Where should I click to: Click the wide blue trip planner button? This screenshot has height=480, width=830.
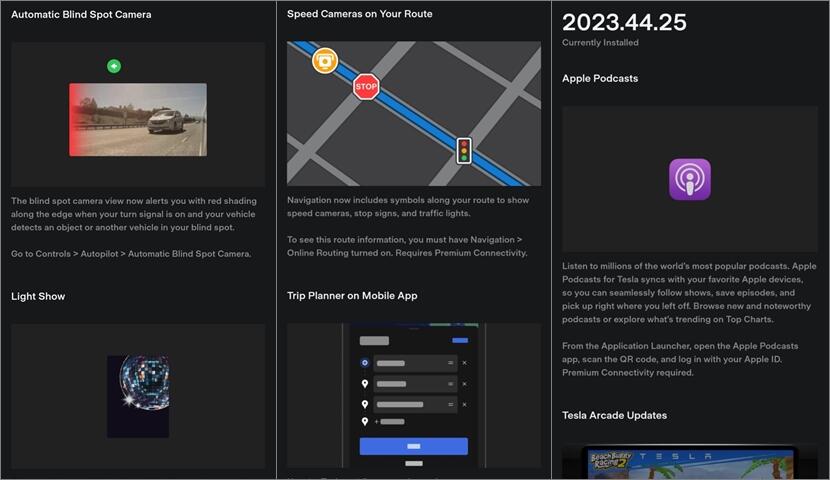pos(413,446)
